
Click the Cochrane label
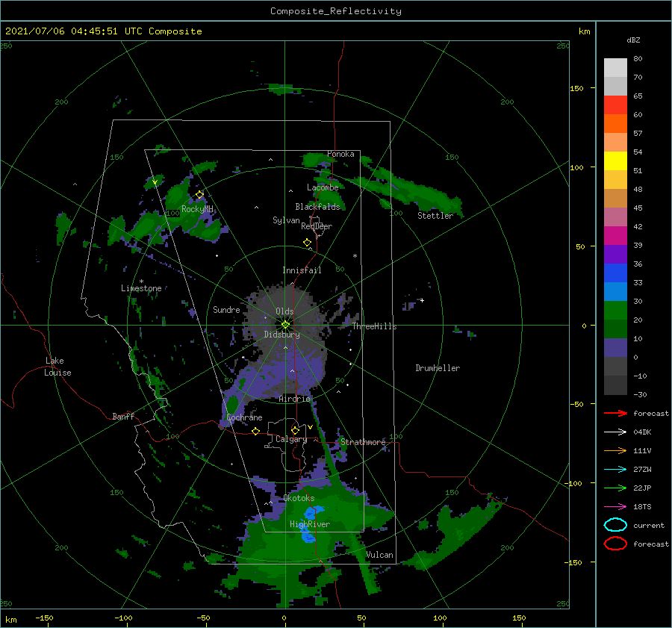click(x=244, y=417)
